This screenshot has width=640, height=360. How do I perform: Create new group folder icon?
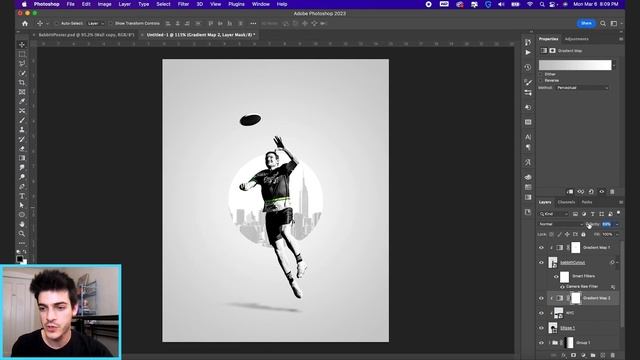[593, 356]
